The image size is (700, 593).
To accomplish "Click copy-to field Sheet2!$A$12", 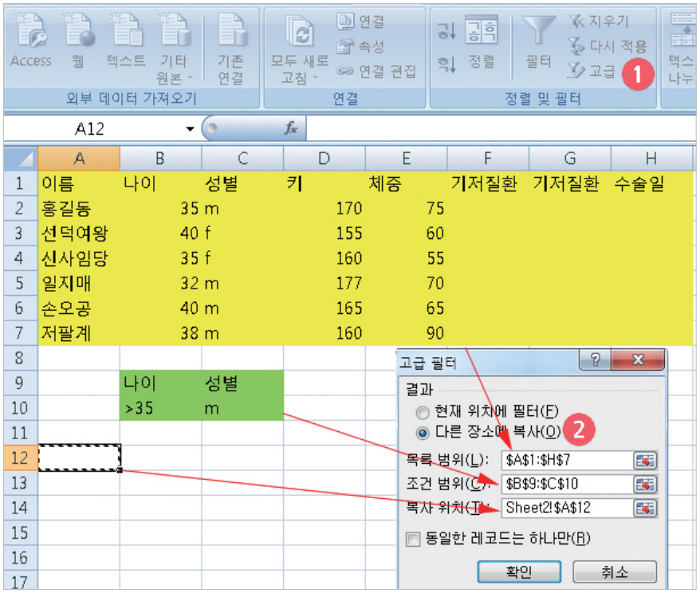I will pos(567,508).
